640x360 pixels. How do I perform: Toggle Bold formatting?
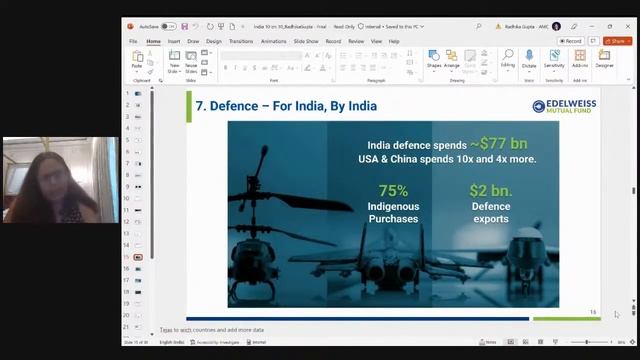coord(225,68)
